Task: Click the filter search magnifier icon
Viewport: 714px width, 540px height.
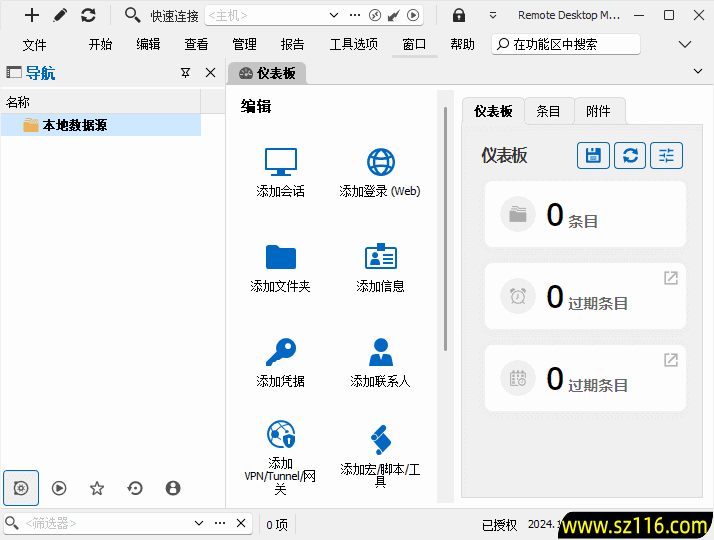Action: point(12,523)
